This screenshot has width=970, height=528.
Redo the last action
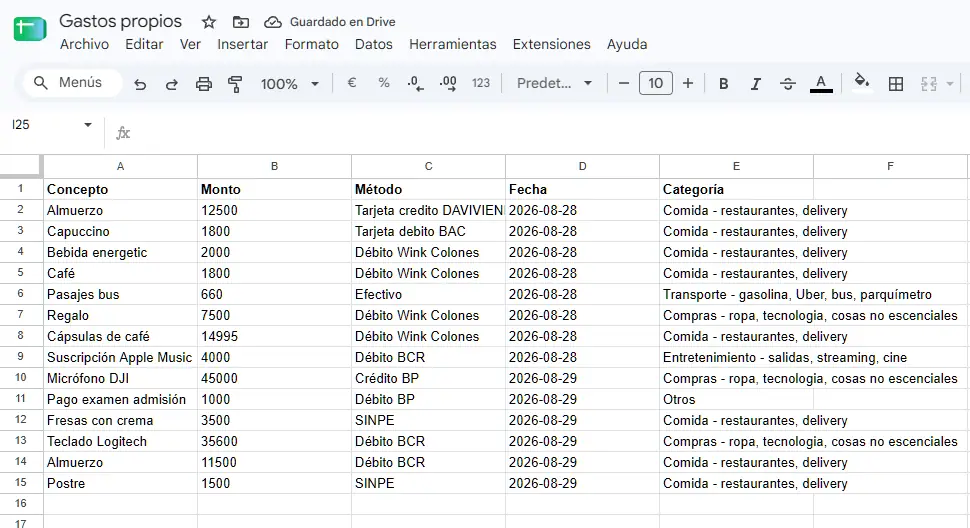pos(172,83)
